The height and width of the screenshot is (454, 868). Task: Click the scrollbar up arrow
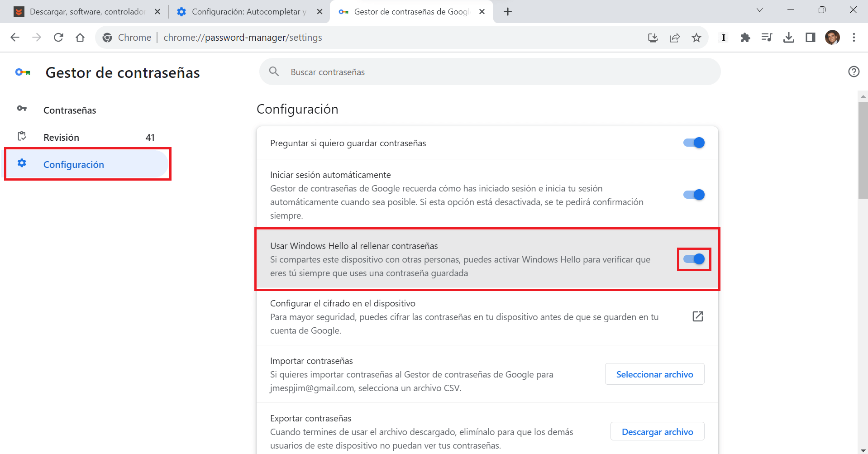click(863, 96)
